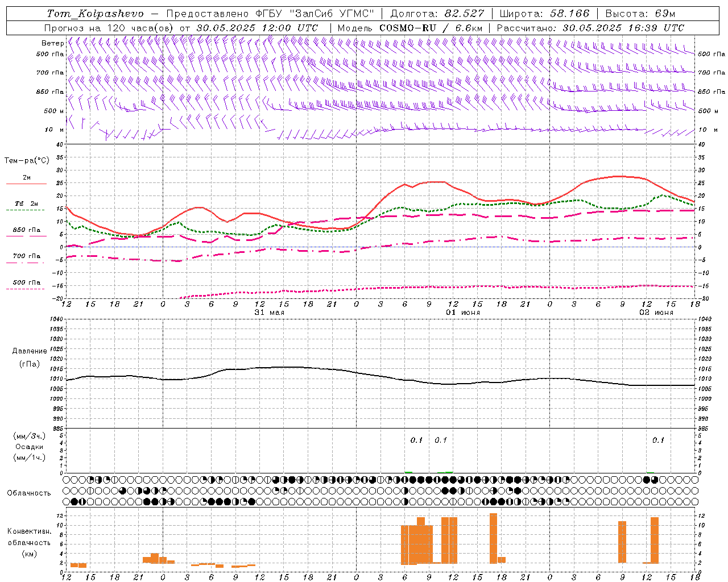The image size is (728, 582).
Task: Click the '(мм/3ч.)' precipitation unit label
Action: (x=29, y=436)
